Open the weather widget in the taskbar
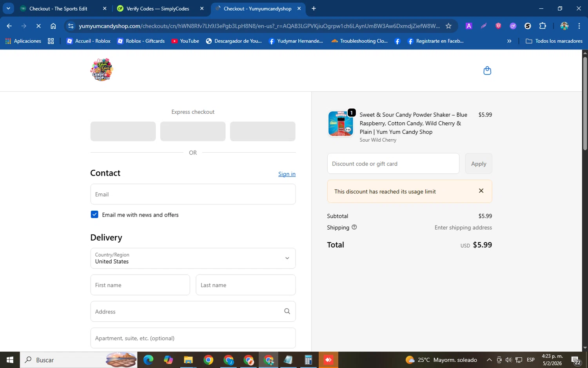 (441, 360)
